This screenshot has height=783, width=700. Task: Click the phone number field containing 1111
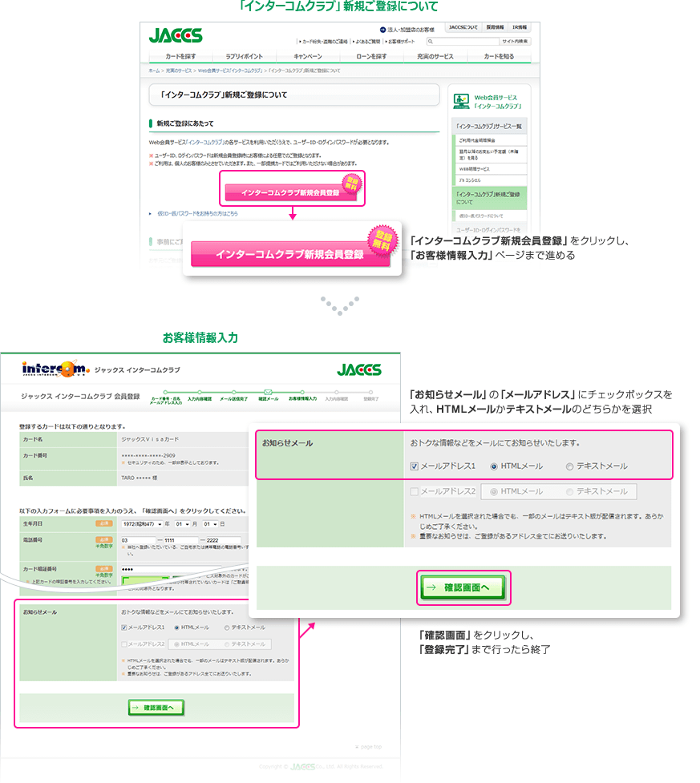[181, 540]
